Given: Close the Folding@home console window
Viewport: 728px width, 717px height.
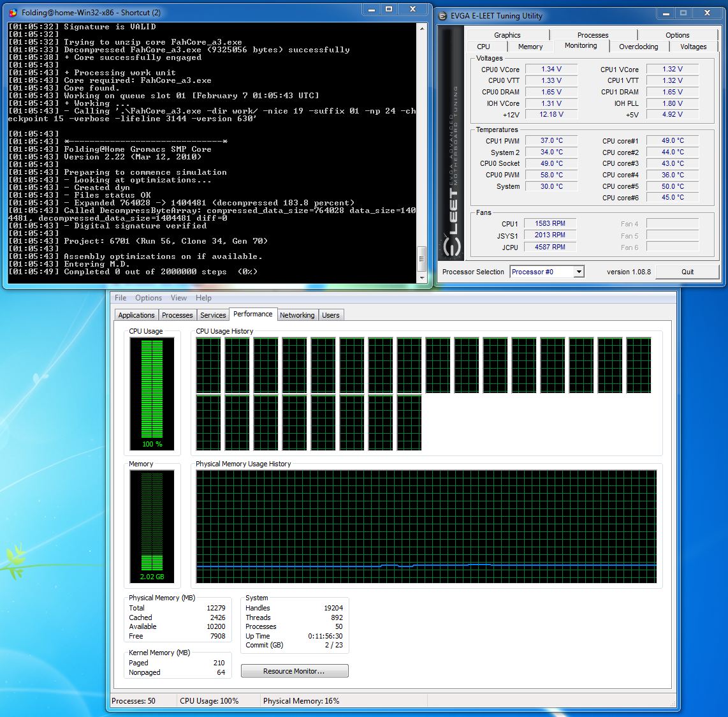Looking at the screenshot, I should pyautogui.click(x=412, y=10).
